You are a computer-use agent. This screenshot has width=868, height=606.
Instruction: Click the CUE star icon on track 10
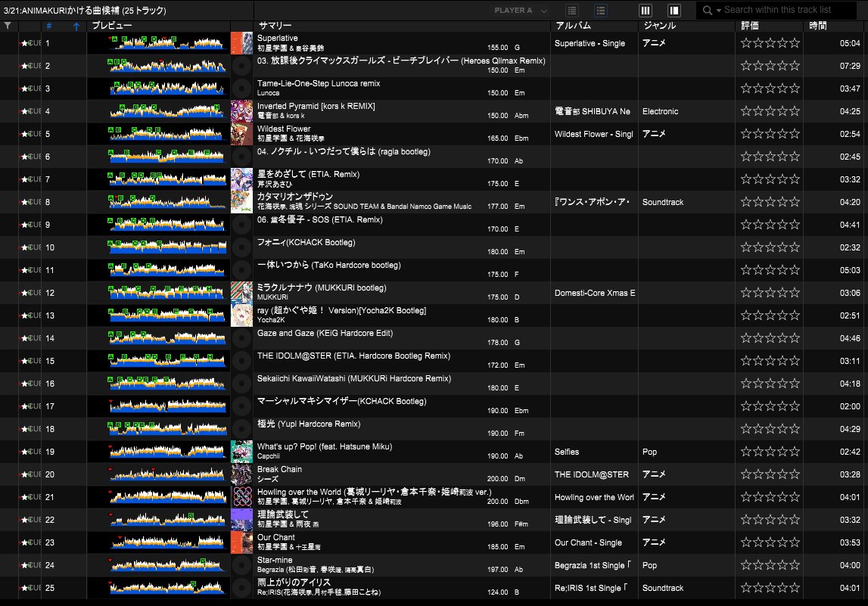(x=24, y=247)
